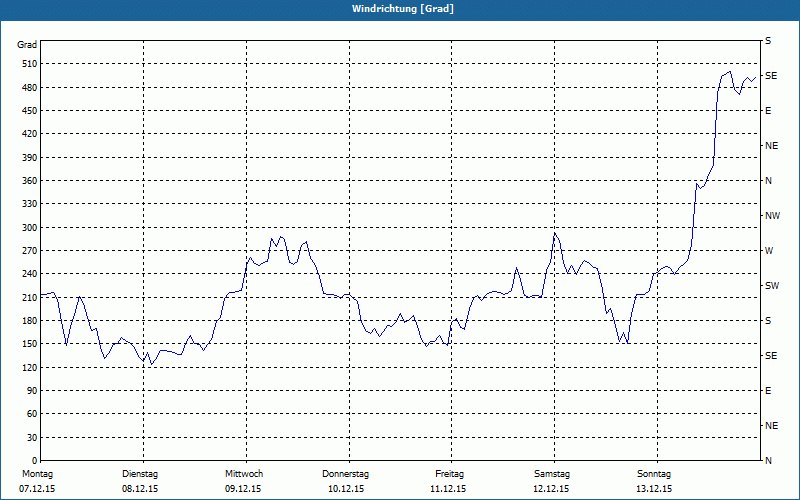Select the 210 y-axis value
Image resolution: width=800 pixels, height=500 pixels.
point(30,297)
